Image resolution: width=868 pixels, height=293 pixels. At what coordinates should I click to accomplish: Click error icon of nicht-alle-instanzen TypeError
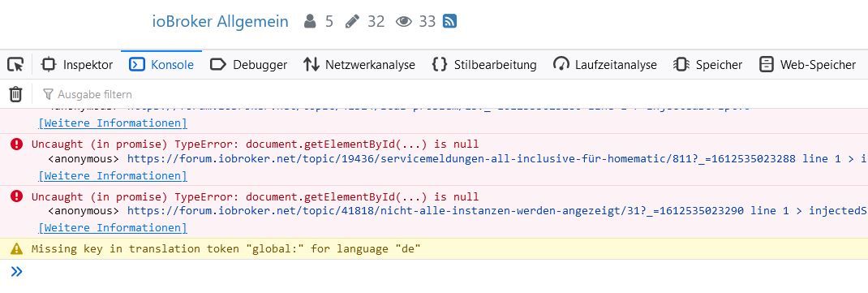16,196
